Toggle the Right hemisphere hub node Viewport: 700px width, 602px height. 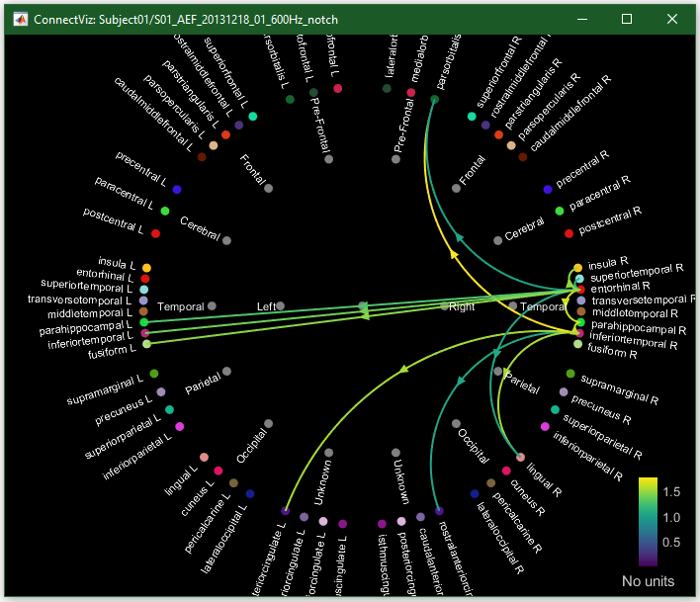coord(443,306)
